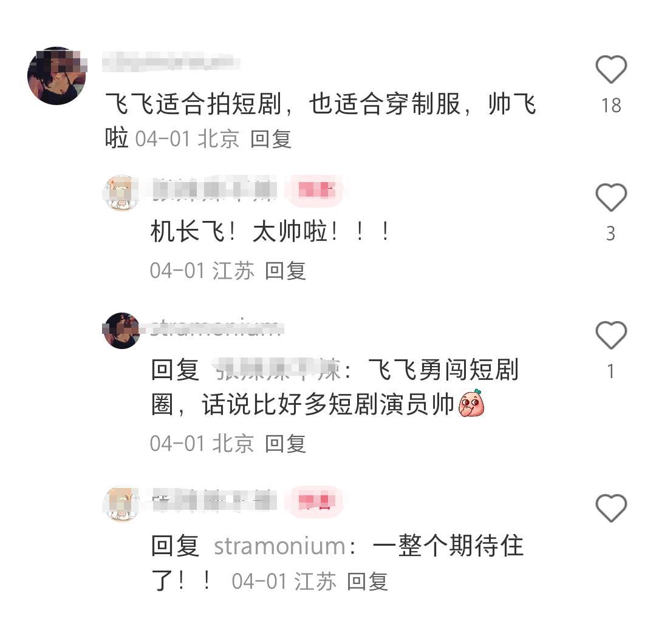
Task: Tap the heart on the '飞飞勇闯短剧圈' reply
Action: tap(611, 336)
